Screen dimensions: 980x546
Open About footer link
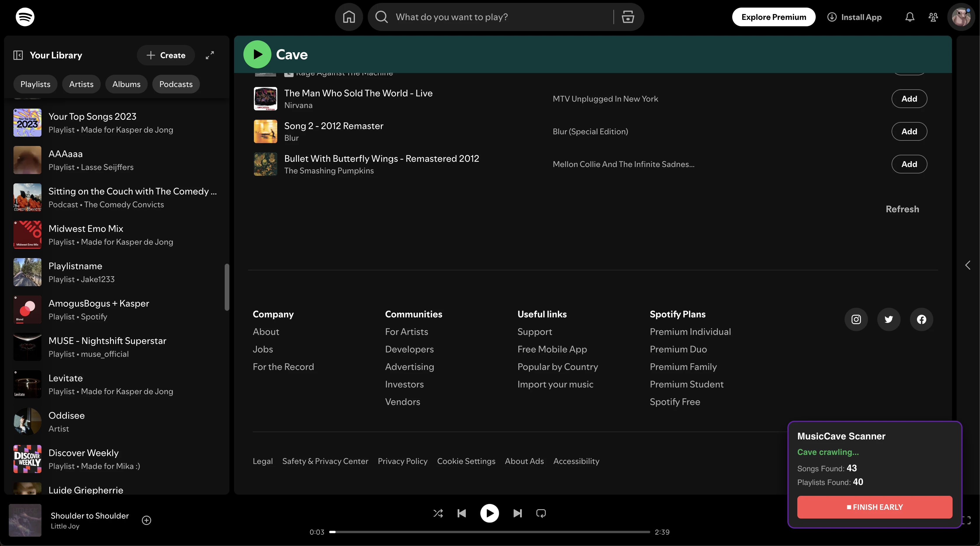[x=266, y=332]
